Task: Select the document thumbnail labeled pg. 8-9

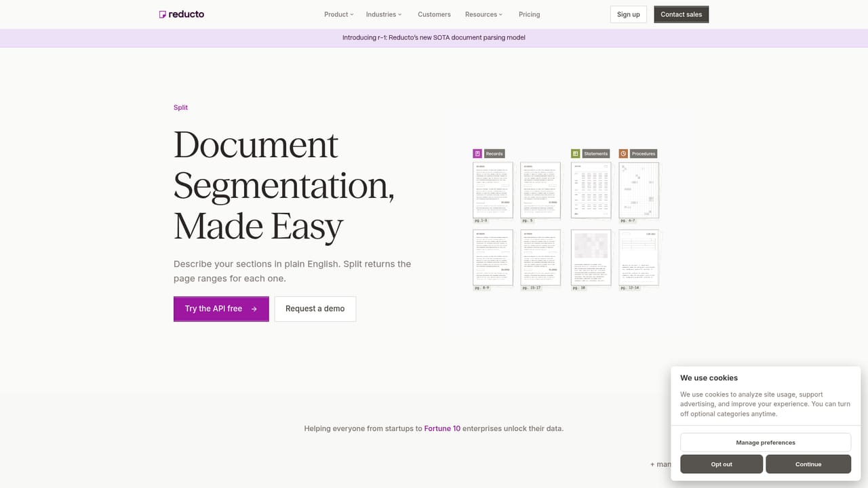Action: coord(493,258)
